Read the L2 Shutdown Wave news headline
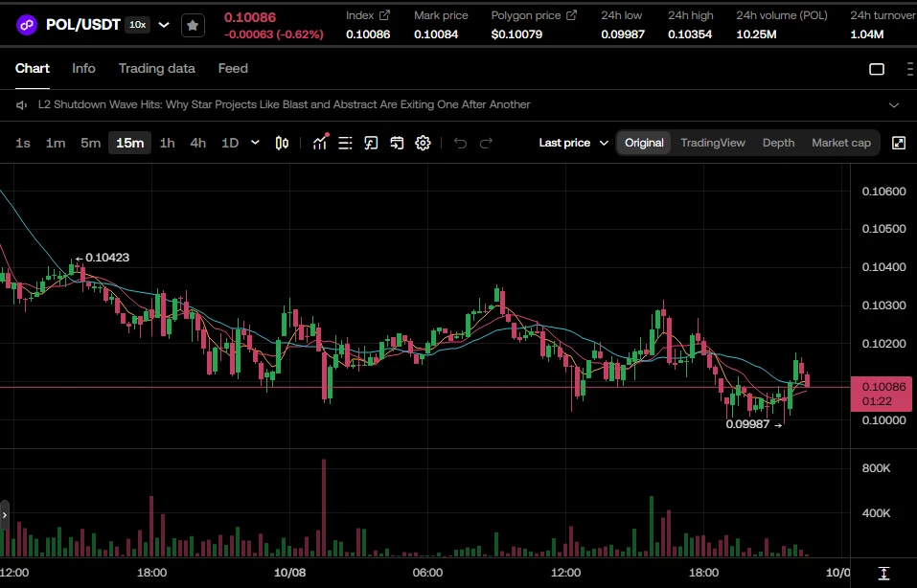The height and width of the screenshot is (588, 917). (285, 104)
